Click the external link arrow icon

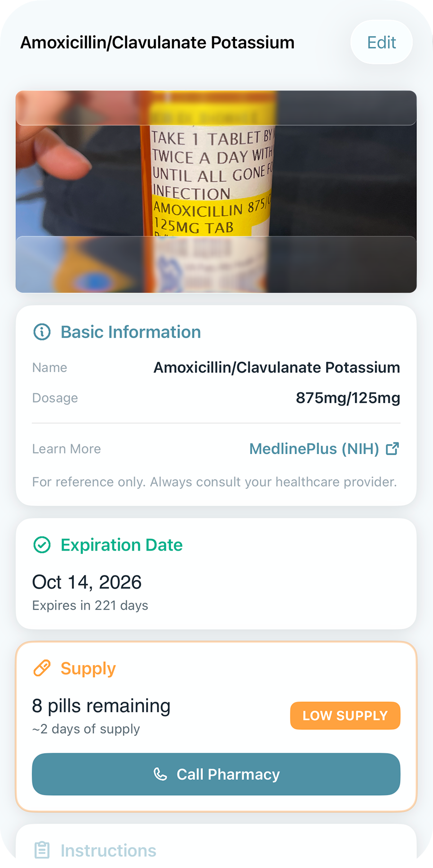point(392,448)
